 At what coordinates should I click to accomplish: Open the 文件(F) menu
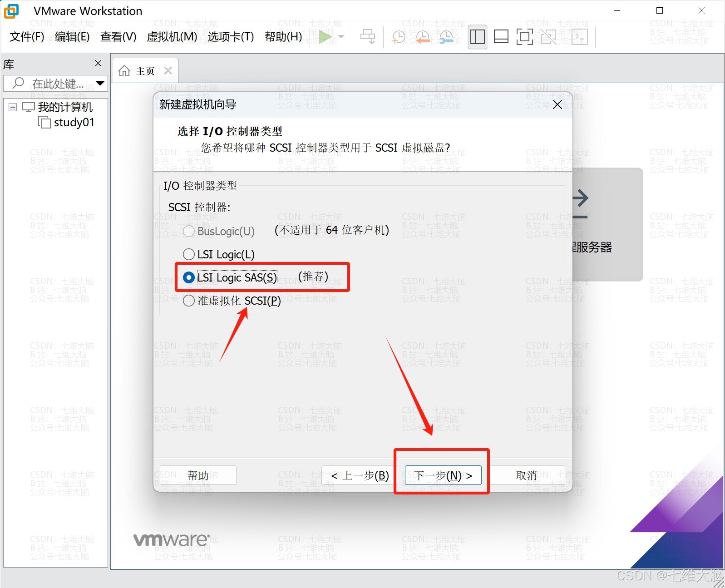27,37
